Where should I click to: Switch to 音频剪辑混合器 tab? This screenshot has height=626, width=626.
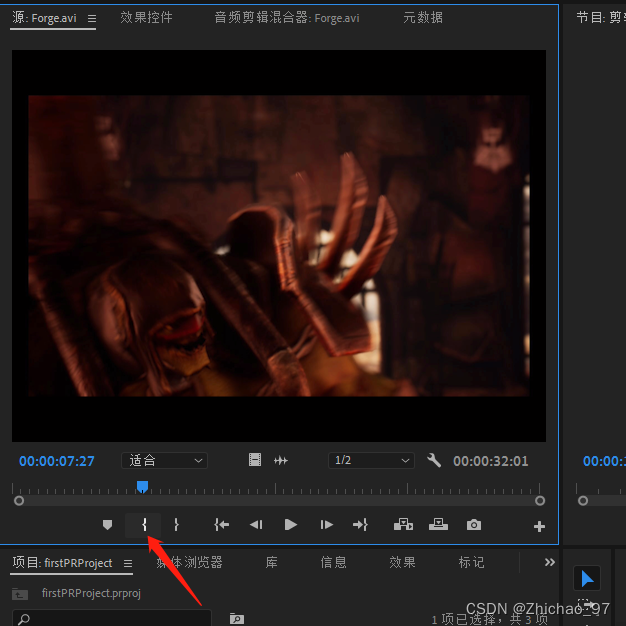(287, 18)
